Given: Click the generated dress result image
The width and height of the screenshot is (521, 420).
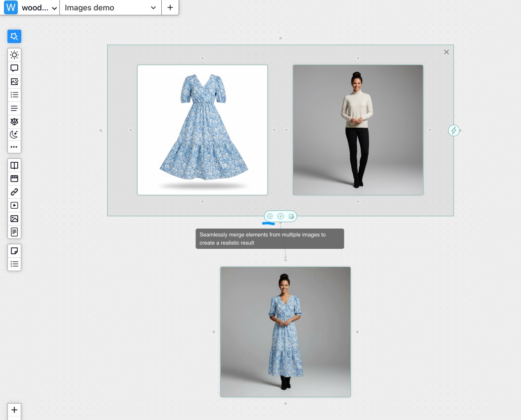Looking at the screenshot, I should 285,332.
